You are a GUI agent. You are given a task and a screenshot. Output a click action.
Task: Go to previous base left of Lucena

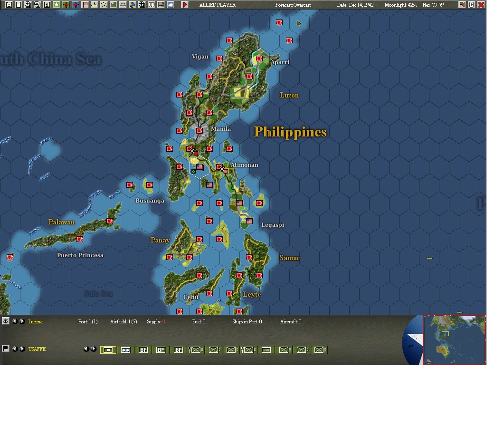14,321
